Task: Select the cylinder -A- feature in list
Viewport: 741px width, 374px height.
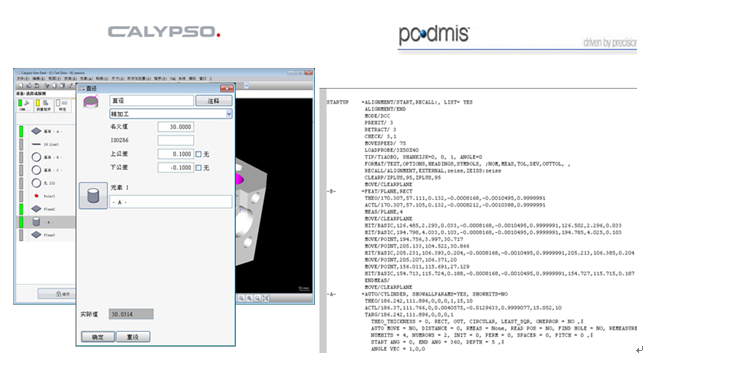Action: click(x=46, y=222)
